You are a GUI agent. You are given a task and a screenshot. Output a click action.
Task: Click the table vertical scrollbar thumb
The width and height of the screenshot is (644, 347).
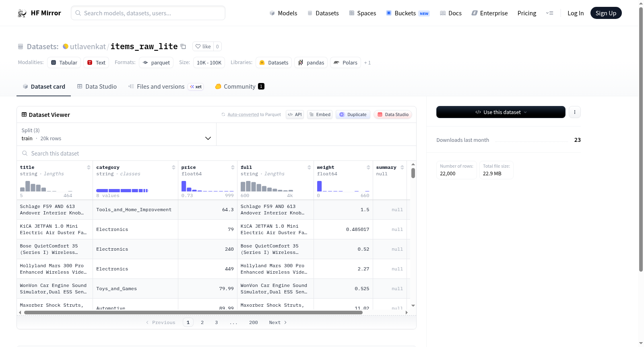coord(413,173)
